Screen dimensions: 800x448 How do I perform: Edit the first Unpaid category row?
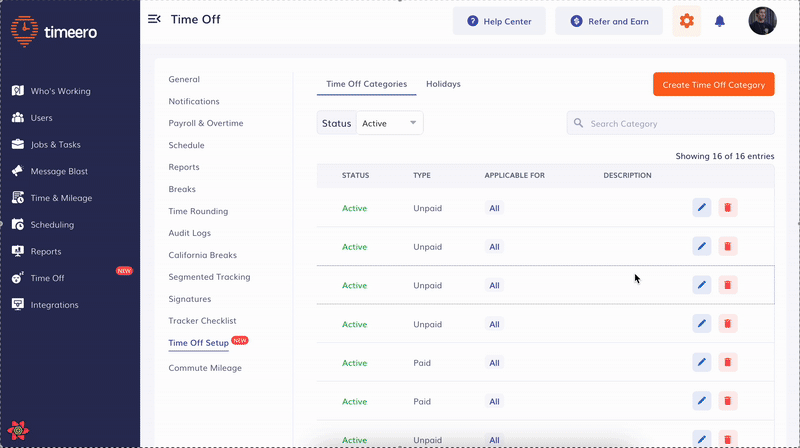coord(702,208)
